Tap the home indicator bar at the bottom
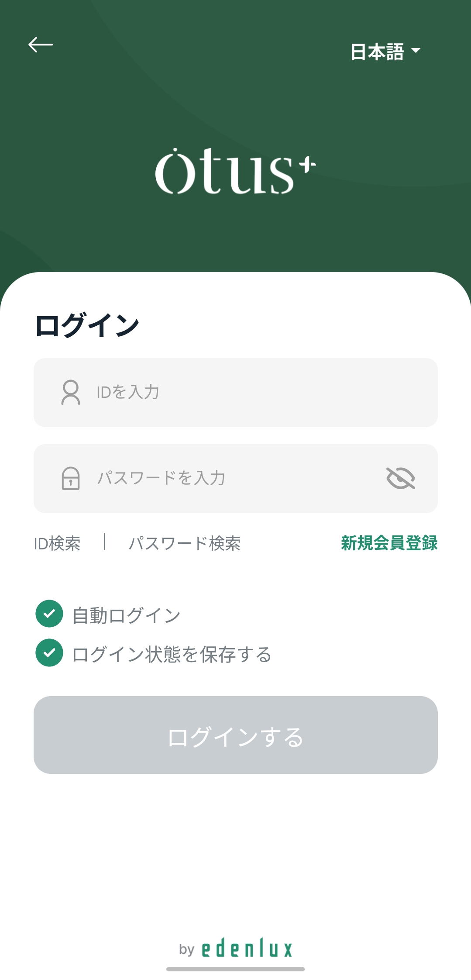Image resolution: width=471 pixels, height=980 pixels. [x=235, y=969]
